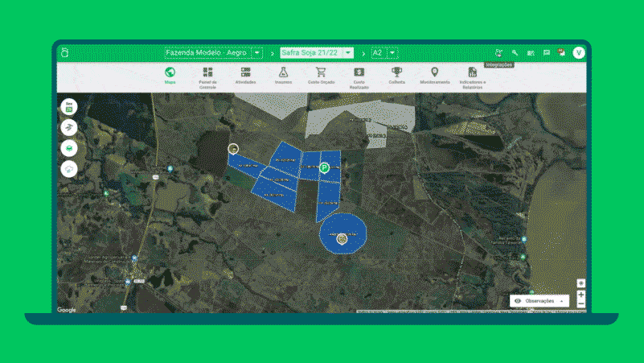644x363 pixels.
Task: Zoom in on the map
Action: [581, 295]
